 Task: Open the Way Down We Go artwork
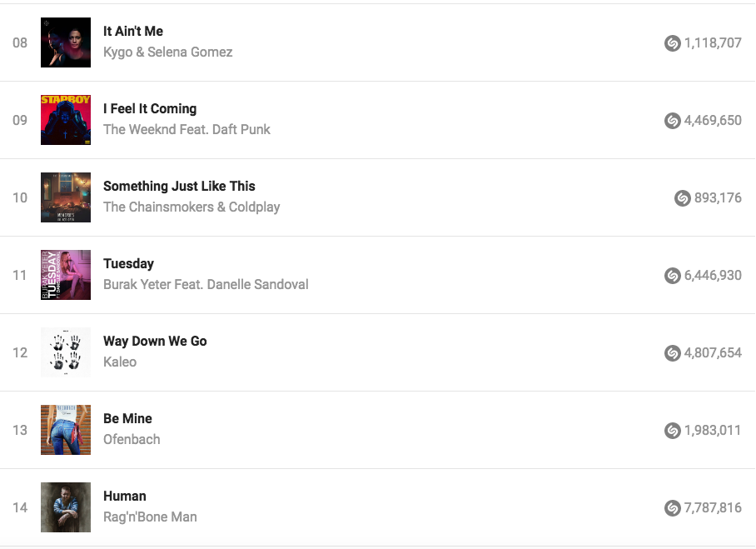[x=66, y=352]
